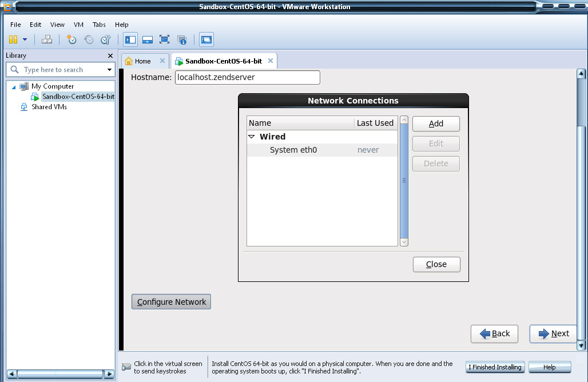Open the Tabs menu
The width and height of the screenshot is (588, 382).
coord(99,25)
